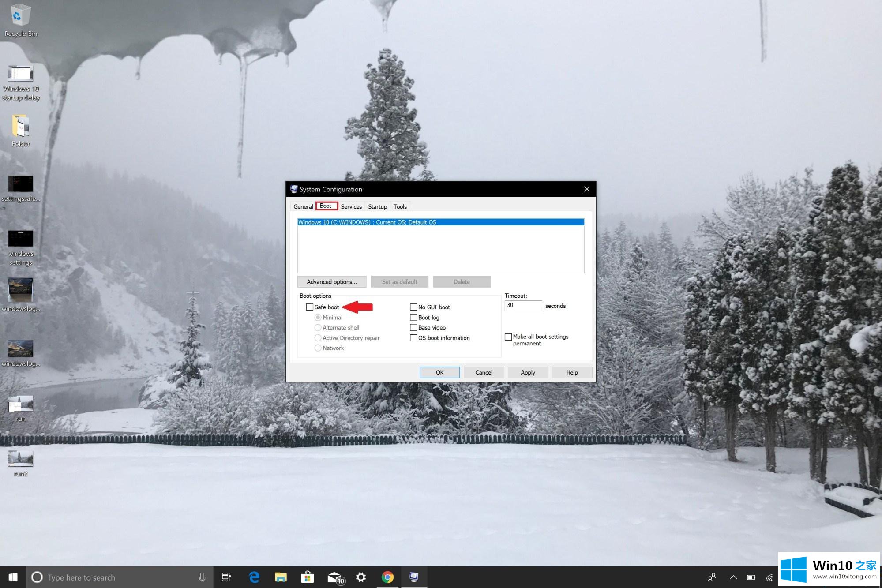Click Advanced options button
The image size is (882, 588).
pyautogui.click(x=331, y=281)
